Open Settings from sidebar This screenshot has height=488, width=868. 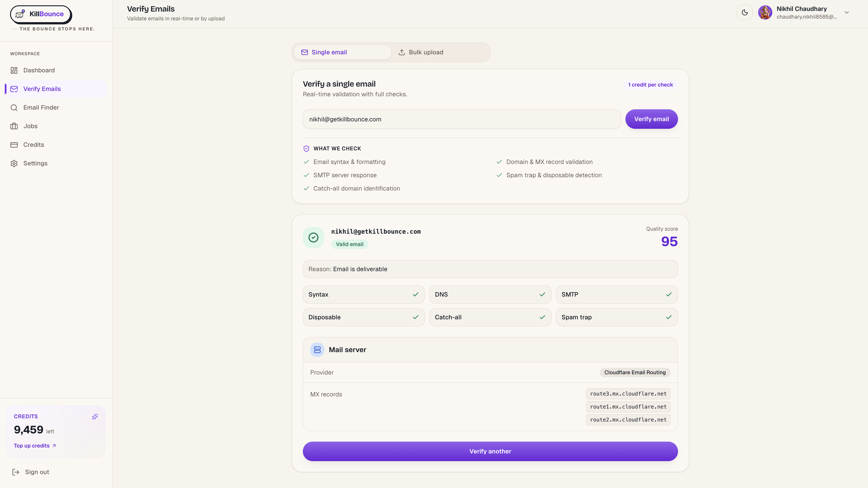point(56,163)
